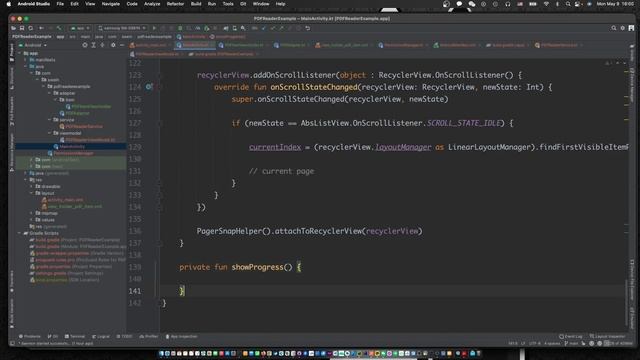Click Search Everywhere magnifier at top right
640x360 pixels.
click(613, 28)
